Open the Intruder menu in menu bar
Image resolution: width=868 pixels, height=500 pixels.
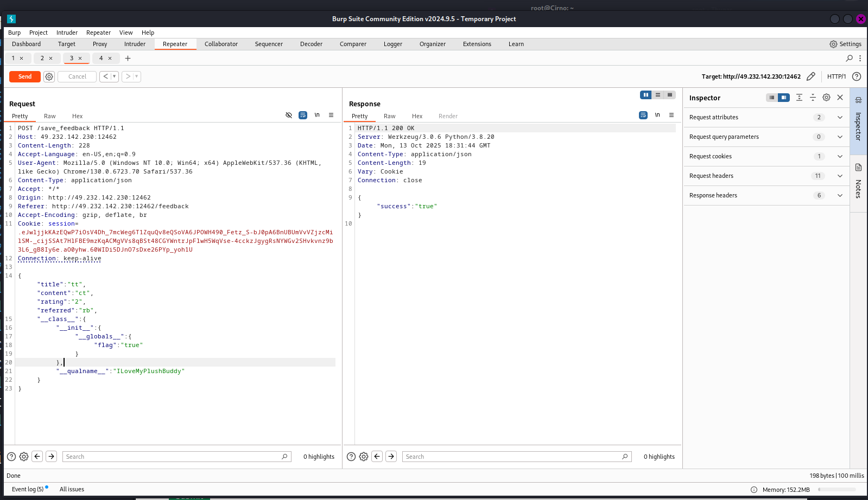67,33
